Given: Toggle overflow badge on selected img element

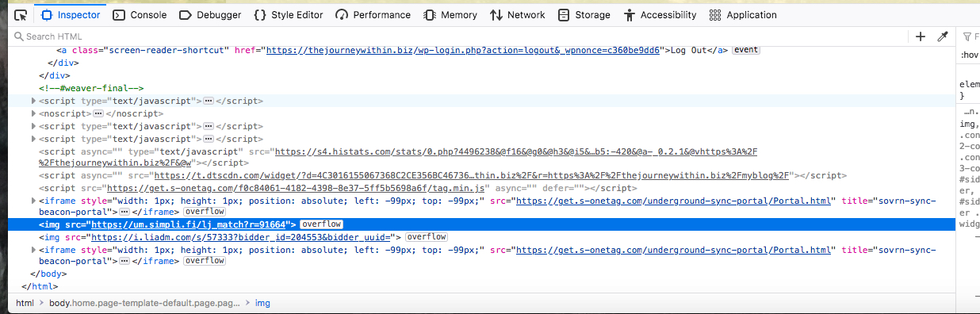Looking at the screenshot, I should click(321, 225).
